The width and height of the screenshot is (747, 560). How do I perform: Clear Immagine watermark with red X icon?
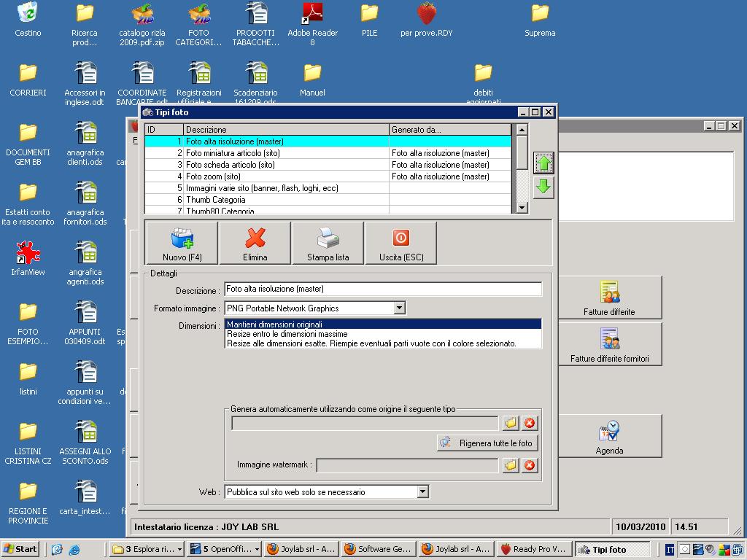pos(530,465)
